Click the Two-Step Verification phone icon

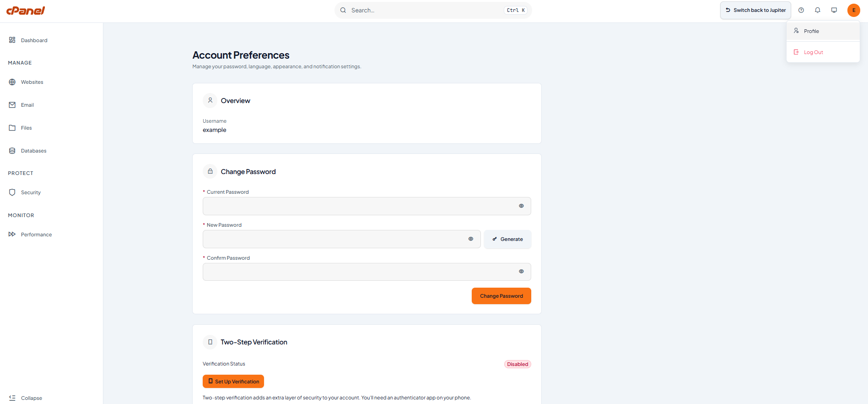[210, 342]
